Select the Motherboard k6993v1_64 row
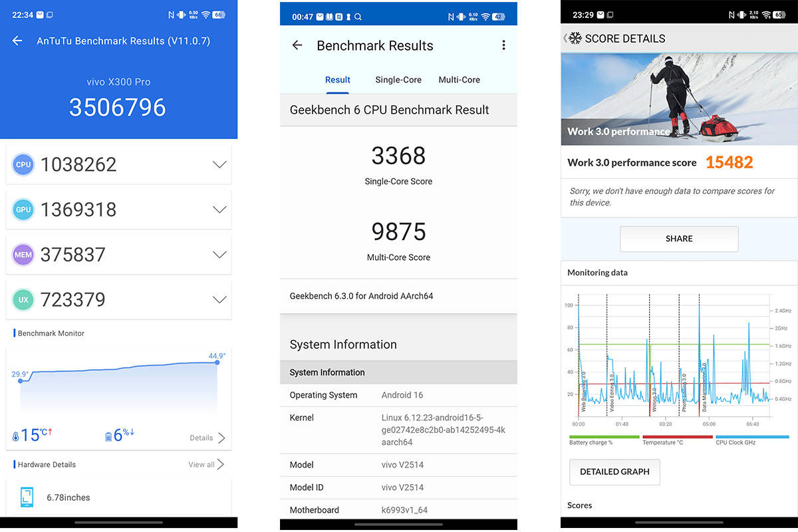This screenshot has height=532, width=798. point(398,510)
